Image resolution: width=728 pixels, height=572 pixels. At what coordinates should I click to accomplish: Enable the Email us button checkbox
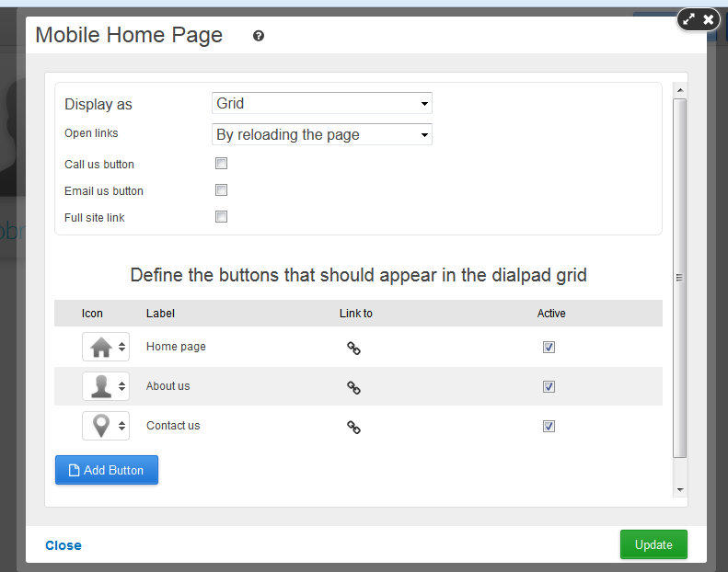(222, 189)
